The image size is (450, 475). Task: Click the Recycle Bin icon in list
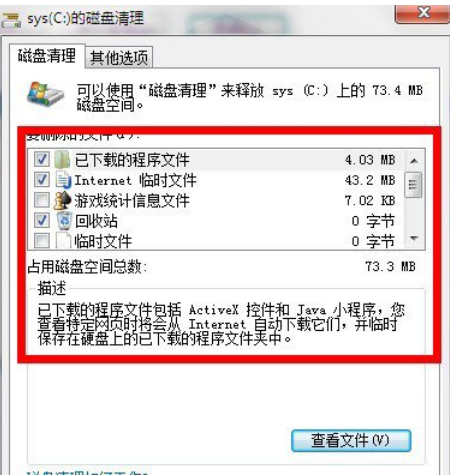[x=64, y=220]
